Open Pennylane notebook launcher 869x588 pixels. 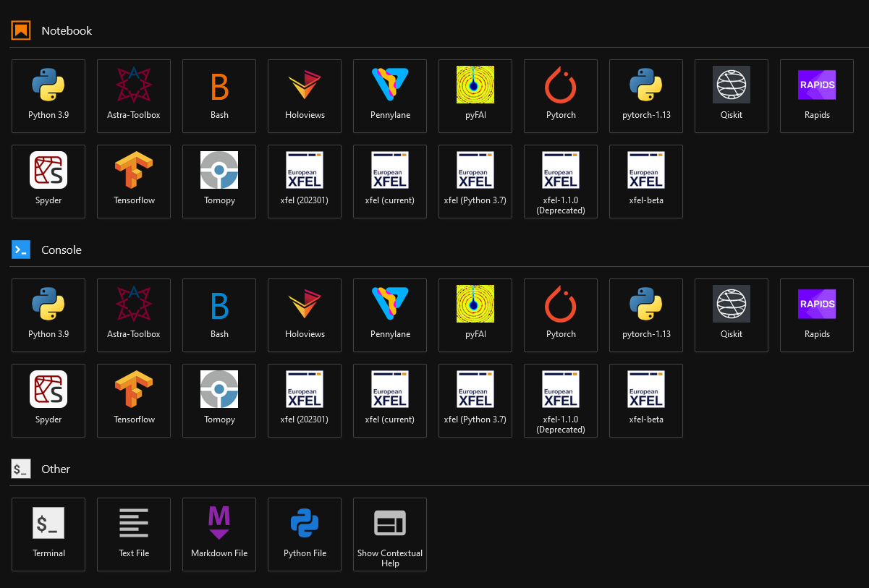point(390,95)
